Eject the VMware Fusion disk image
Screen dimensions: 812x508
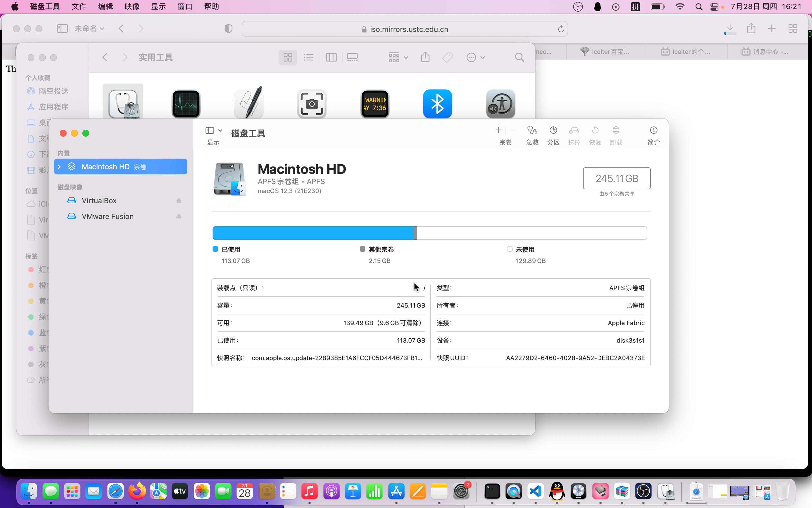pyautogui.click(x=179, y=216)
